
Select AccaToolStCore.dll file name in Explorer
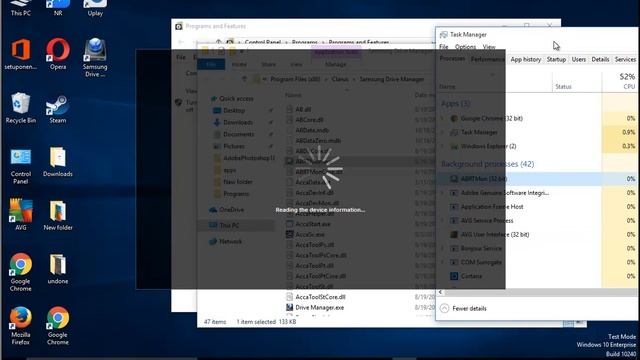click(320, 297)
